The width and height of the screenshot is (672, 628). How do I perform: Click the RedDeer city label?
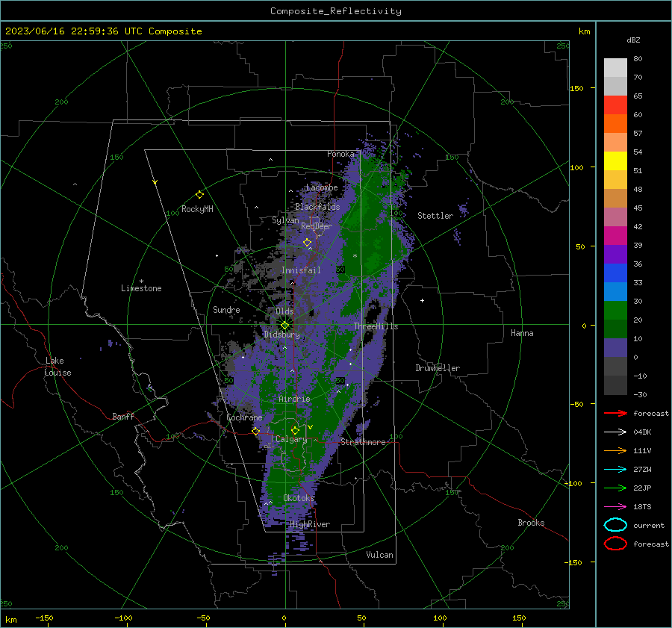tap(317, 226)
